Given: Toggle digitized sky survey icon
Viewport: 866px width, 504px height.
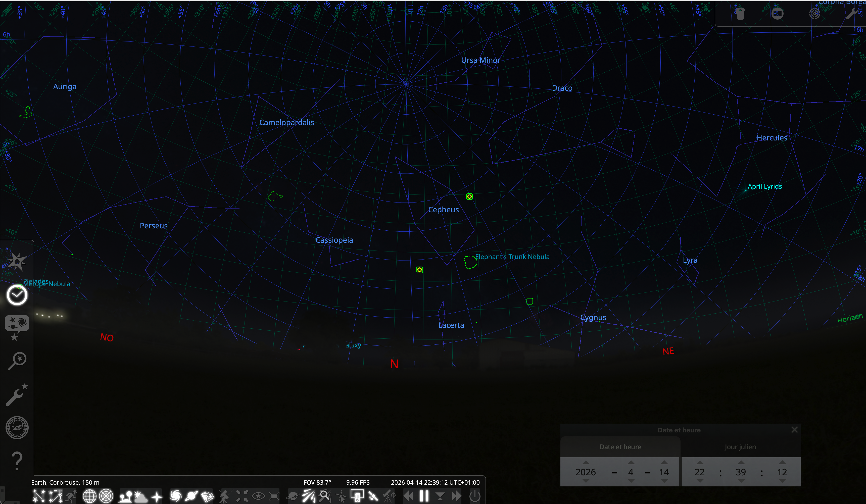Looking at the screenshot, I should [x=207, y=496].
